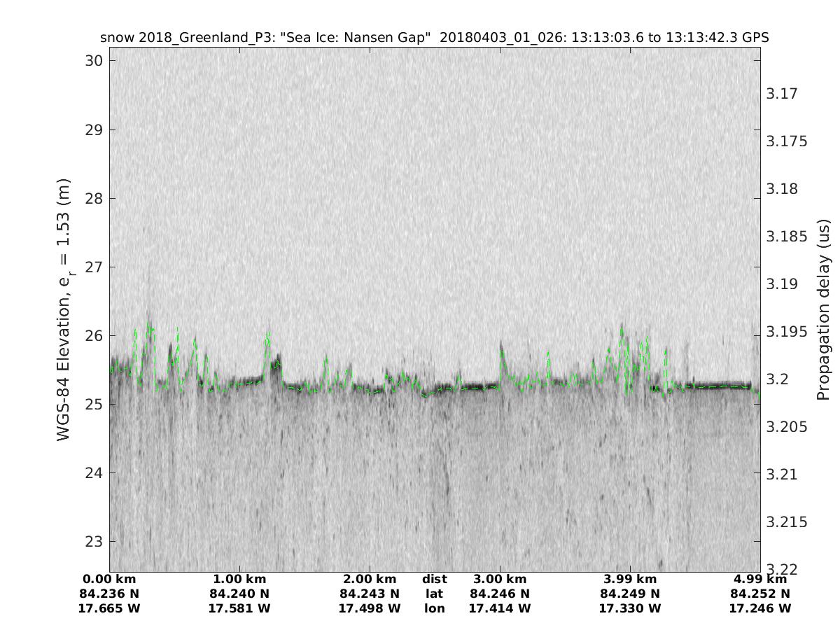Viewport: 840px width, 630px height.
Task: Click the 'Propagation delay (us)' axis label
Action: (x=823, y=310)
